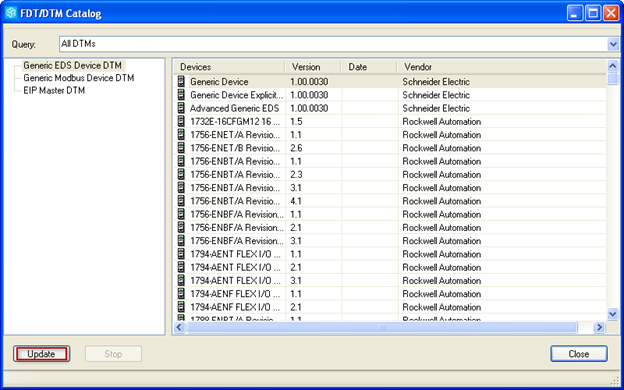This screenshot has height=390, width=624.
Task: Sort by the Version column header
Action: tap(313, 67)
